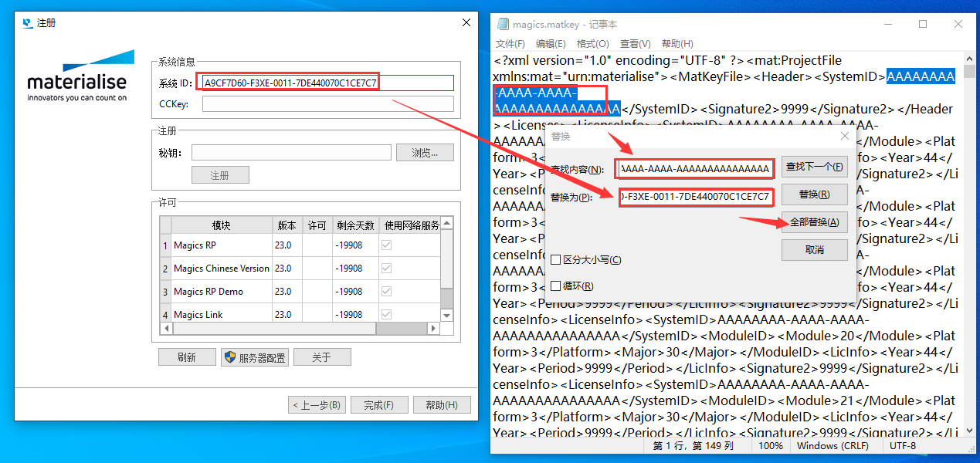Open help with 帮助(H) button

[x=442, y=405]
